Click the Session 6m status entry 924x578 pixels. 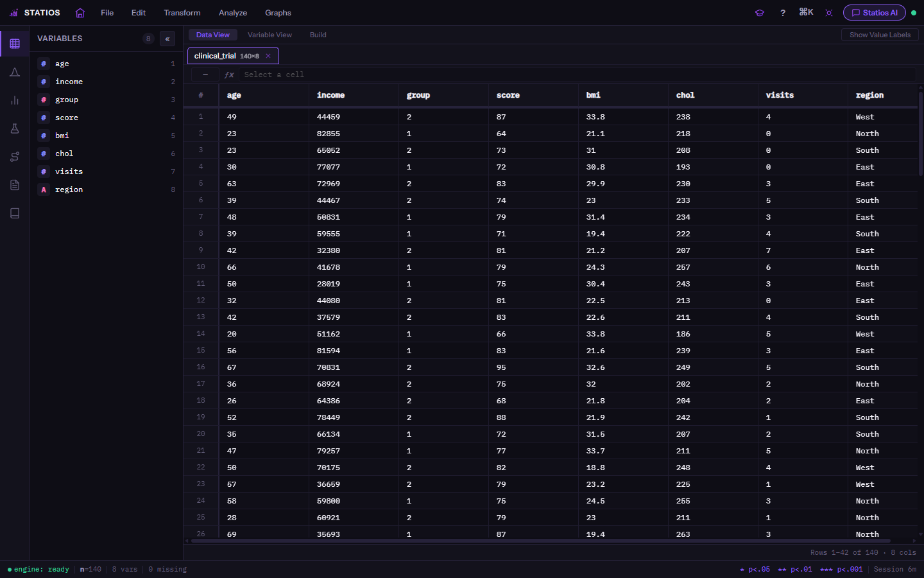point(895,569)
